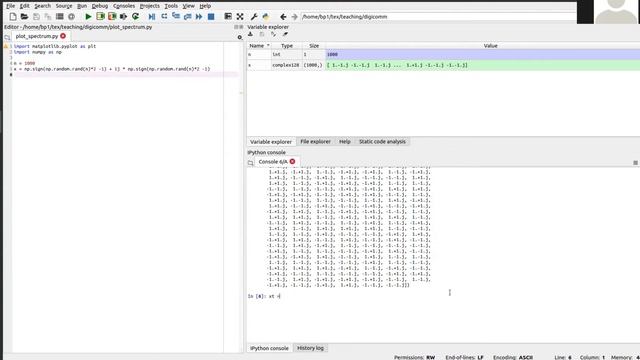
Task: Sort variables by Type column header
Action: [287, 46]
